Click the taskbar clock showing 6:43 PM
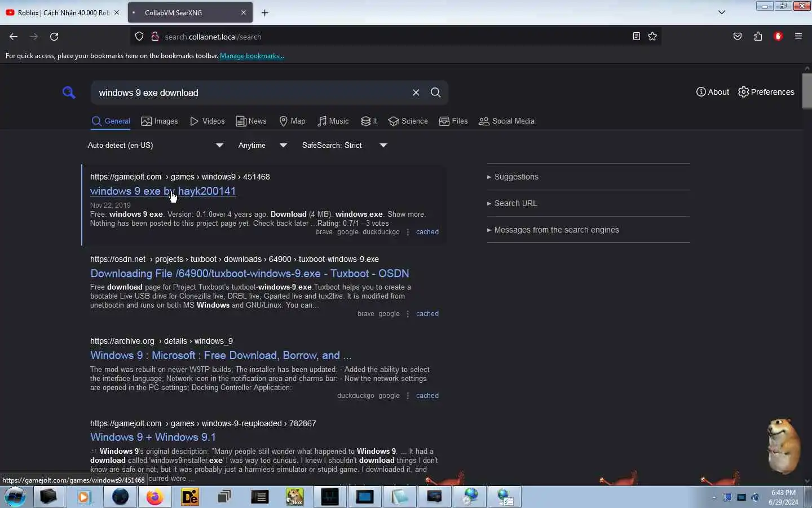 point(783,497)
